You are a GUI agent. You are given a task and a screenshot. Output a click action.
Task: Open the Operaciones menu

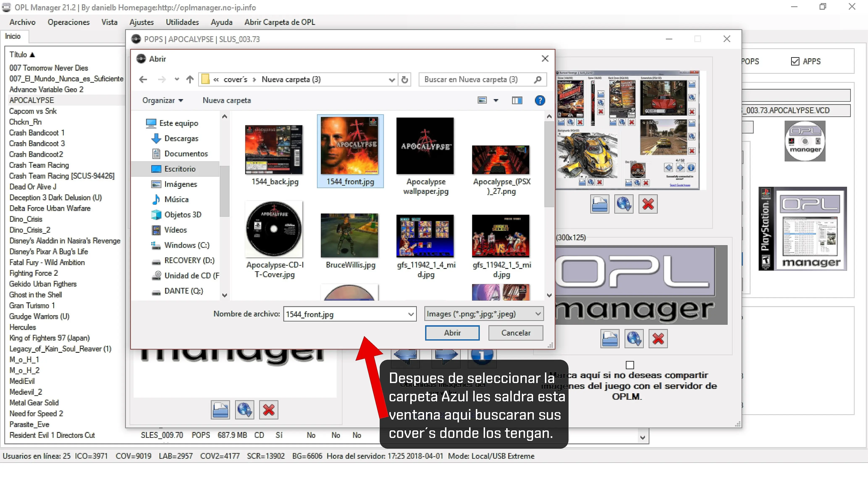coord(69,22)
